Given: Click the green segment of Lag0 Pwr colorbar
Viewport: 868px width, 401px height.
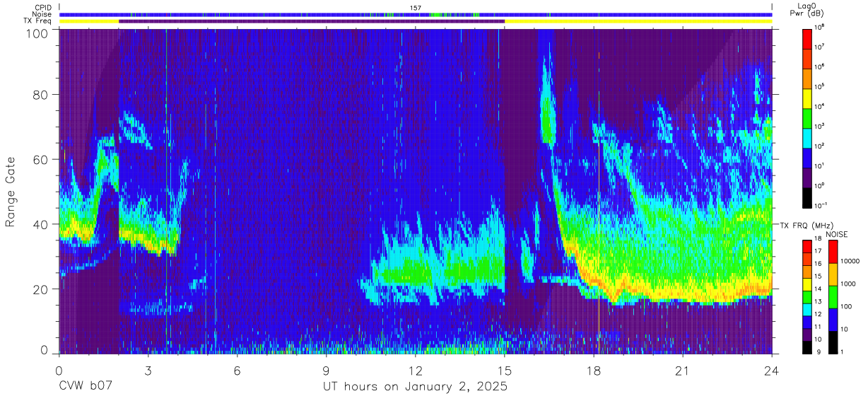Looking at the screenshot, I should coord(807,117).
